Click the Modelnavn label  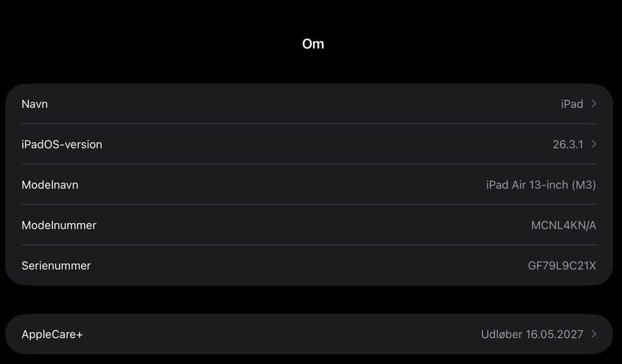click(x=50, y=185)
